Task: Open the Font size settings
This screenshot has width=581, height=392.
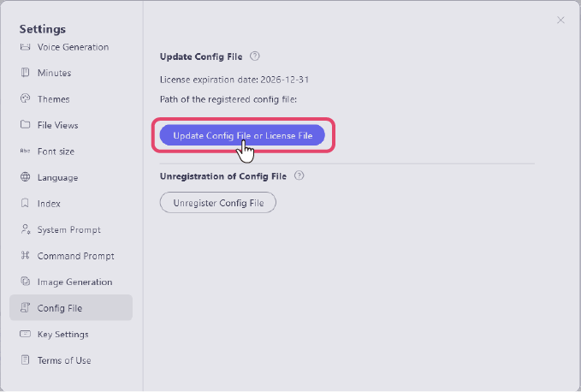Action: 56,151
